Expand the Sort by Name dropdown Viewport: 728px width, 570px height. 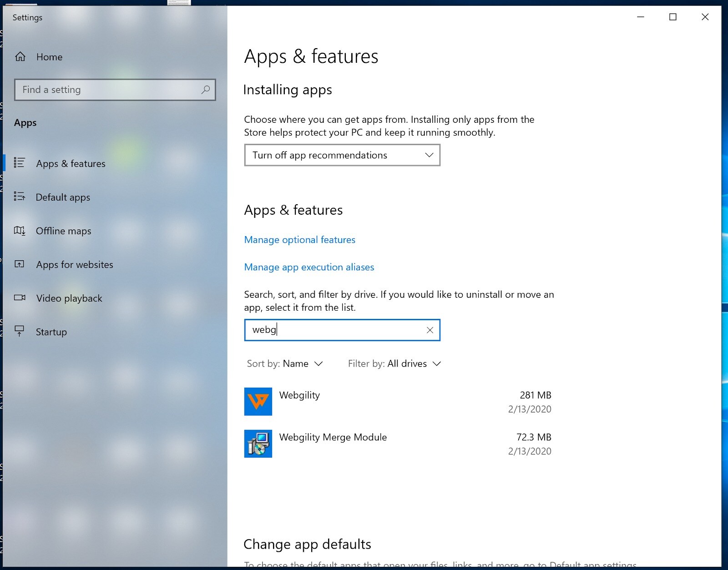[285, 363]
